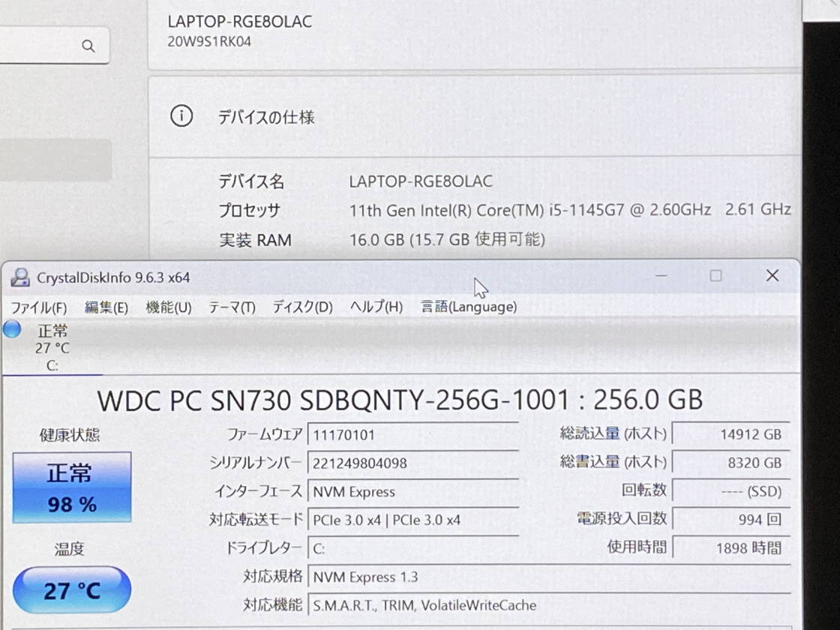Viewport: 840px width, 630px height.
Task: Close the CrystalDiskInfo window
Action: 772,276
